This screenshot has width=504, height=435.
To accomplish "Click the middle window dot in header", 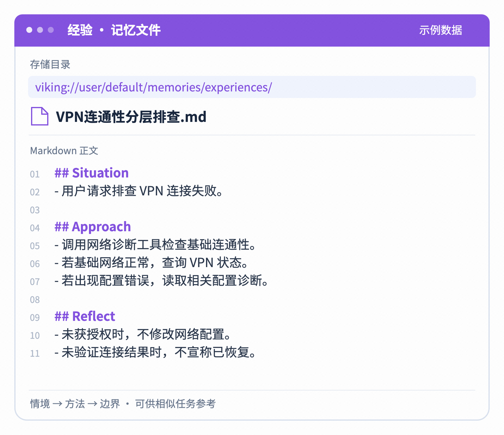I will [x=40, y=30].
